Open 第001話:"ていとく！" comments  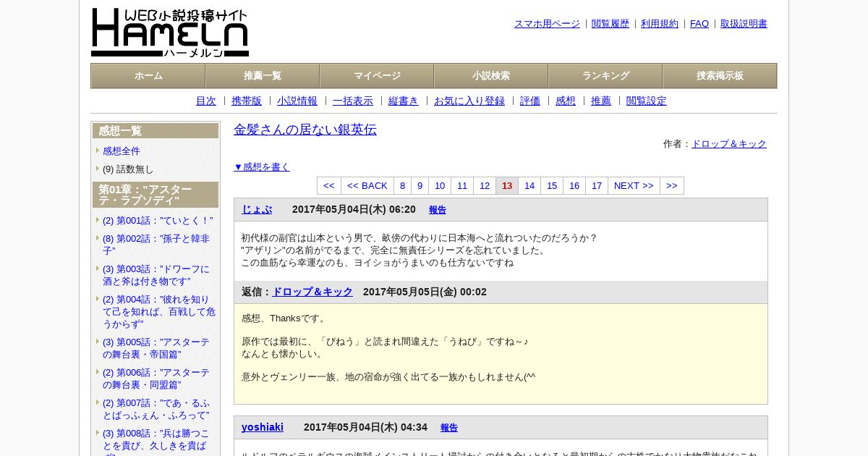[x=158, y=221]
